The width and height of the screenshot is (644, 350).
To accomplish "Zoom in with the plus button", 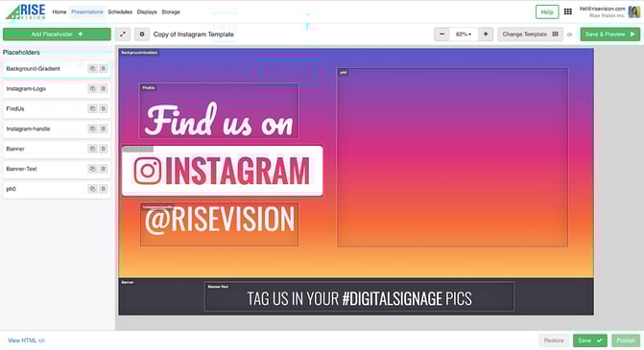I will coord(486,35).
